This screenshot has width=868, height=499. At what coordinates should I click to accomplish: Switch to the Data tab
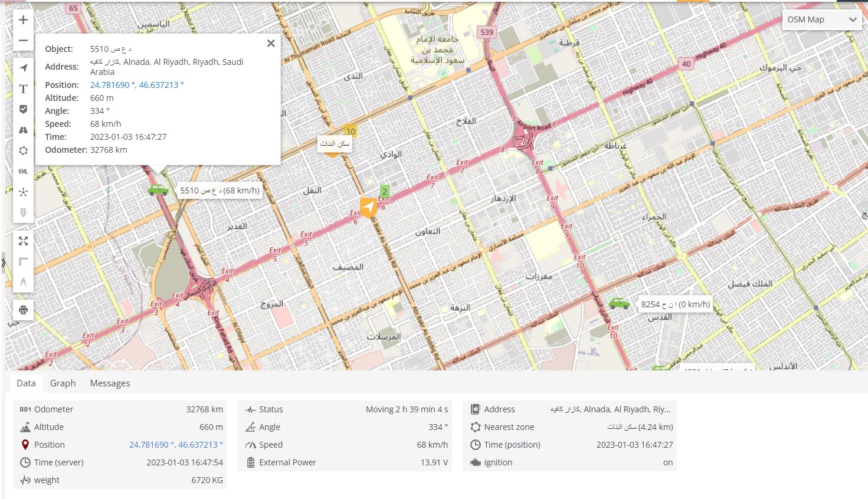pos(26,383)
